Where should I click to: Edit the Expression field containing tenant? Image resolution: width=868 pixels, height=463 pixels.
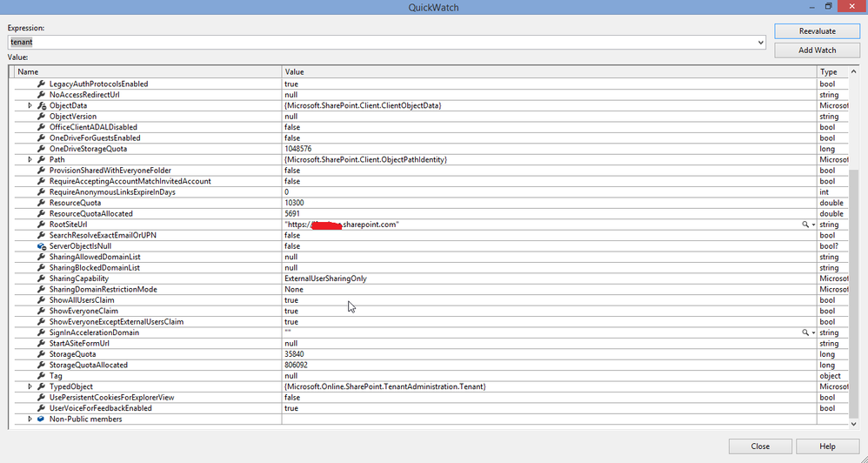pyautogui.click(x=382, y=42)
